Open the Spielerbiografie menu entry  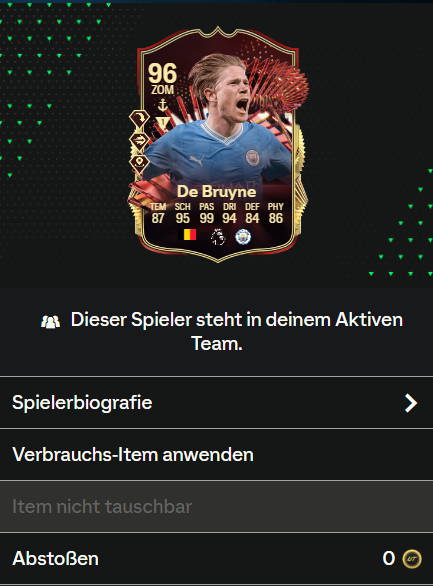216,403
